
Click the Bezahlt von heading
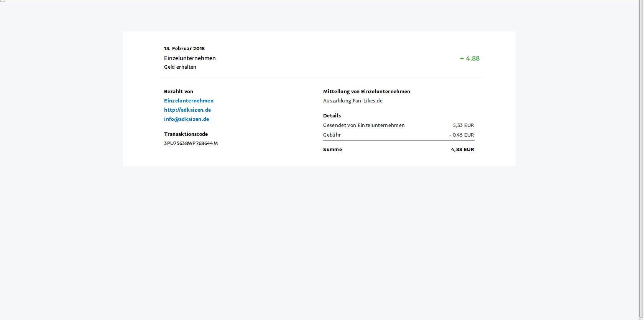(x=178, y=91)
